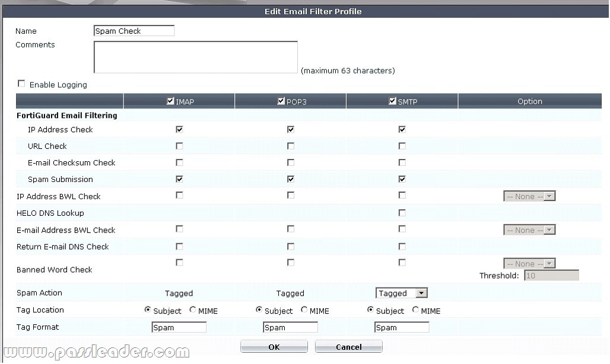Edit the SMTP Tag Format field

pyautogui.click(x=402, y=327)
